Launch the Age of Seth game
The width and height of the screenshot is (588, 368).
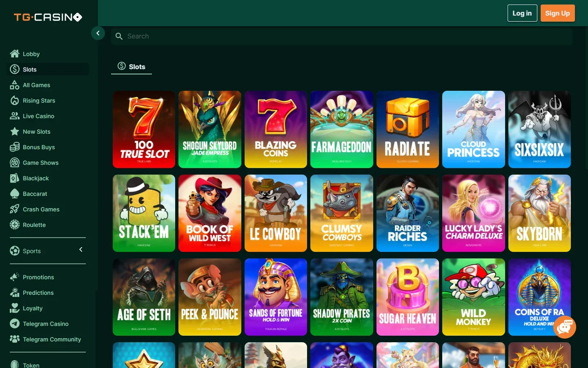click(x=144, y=297)
